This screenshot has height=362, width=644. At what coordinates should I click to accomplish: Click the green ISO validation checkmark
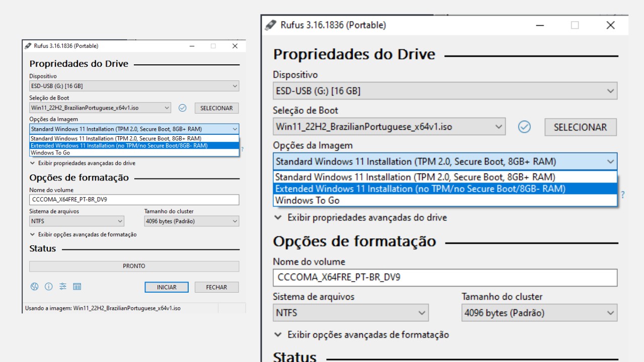click(524, 127)
